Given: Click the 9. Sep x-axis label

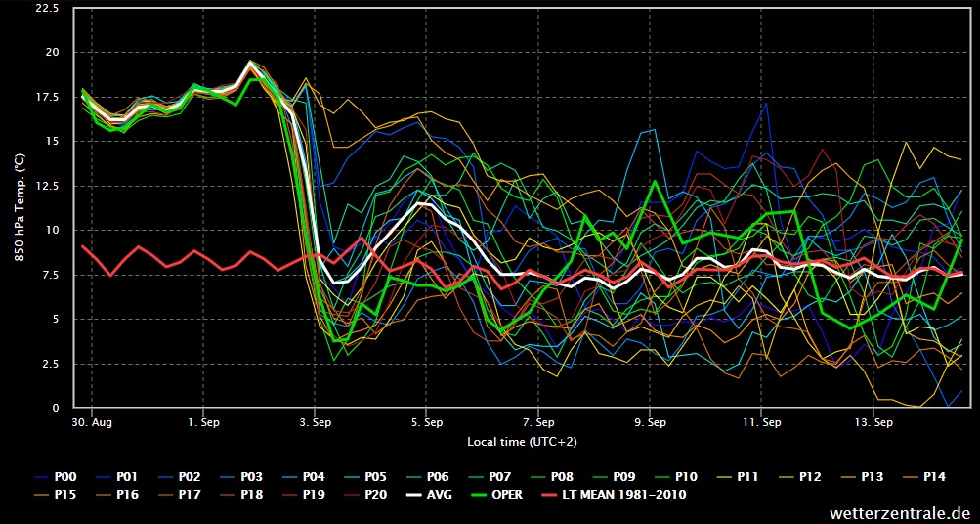Looking at the screenshot, I should (x=650, y=422).
